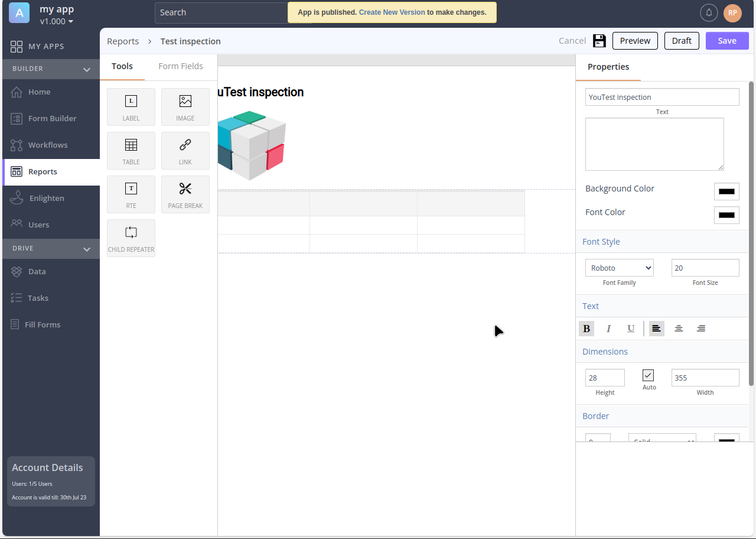
Task: Select the Image tool
Action: [x=185, y=107]
